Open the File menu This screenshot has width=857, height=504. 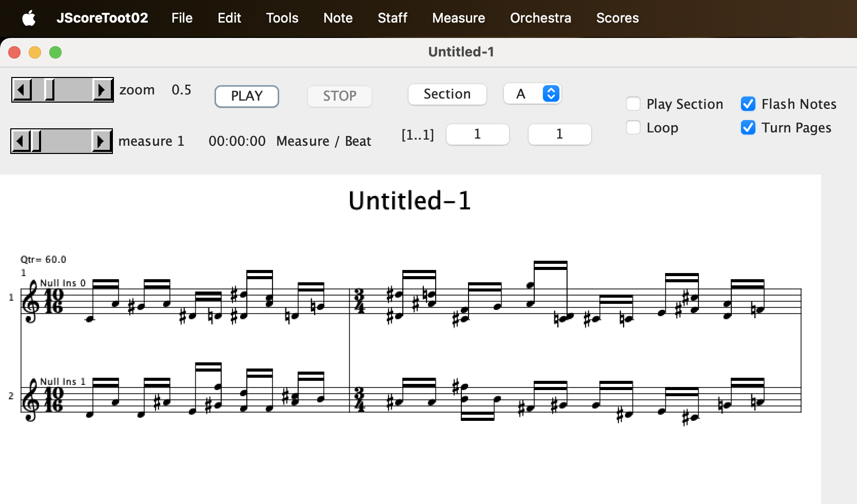point(182,18)
